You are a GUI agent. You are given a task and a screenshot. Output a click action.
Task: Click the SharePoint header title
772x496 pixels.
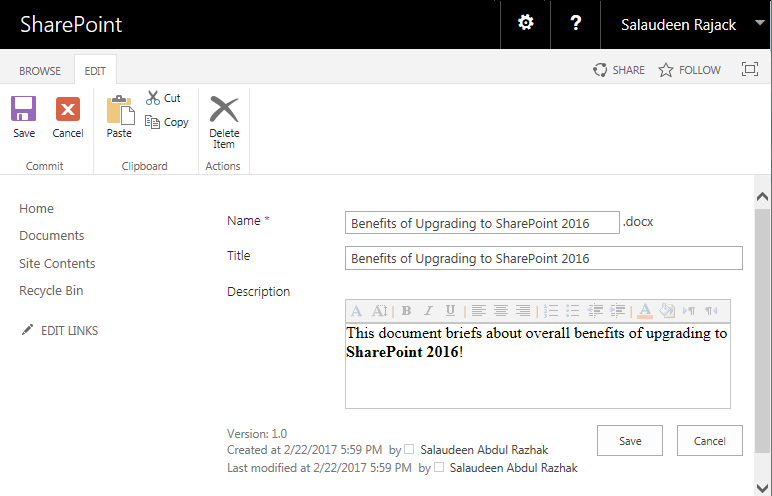click(x=71, y=24)
